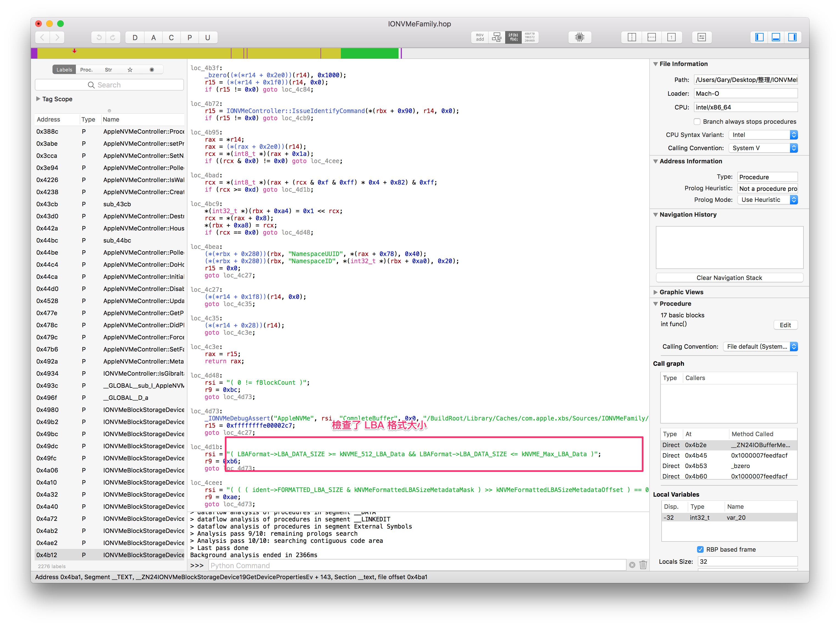
Task: Select the sub_43cb label row
Action: click(109, 204)
